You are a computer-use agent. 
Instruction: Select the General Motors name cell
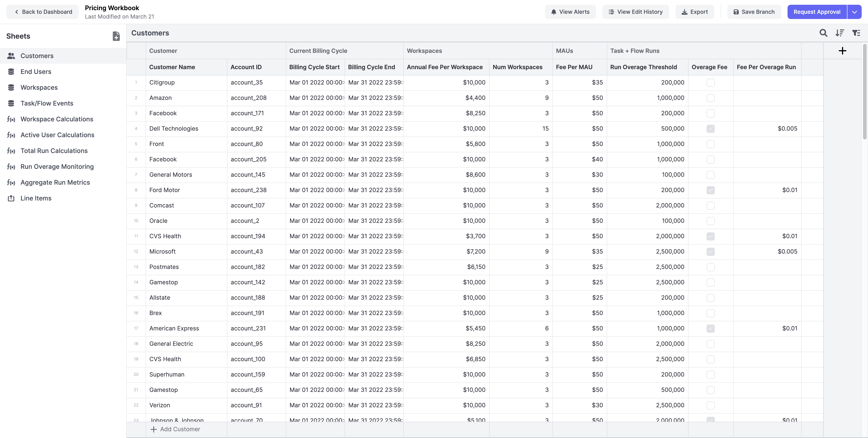pyautogui.click(x=186, y=175)
